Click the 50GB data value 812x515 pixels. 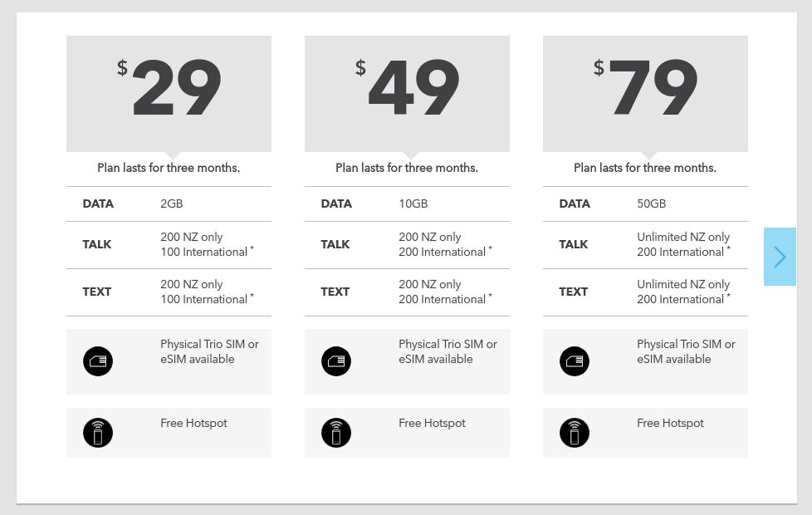coord(652,204)
